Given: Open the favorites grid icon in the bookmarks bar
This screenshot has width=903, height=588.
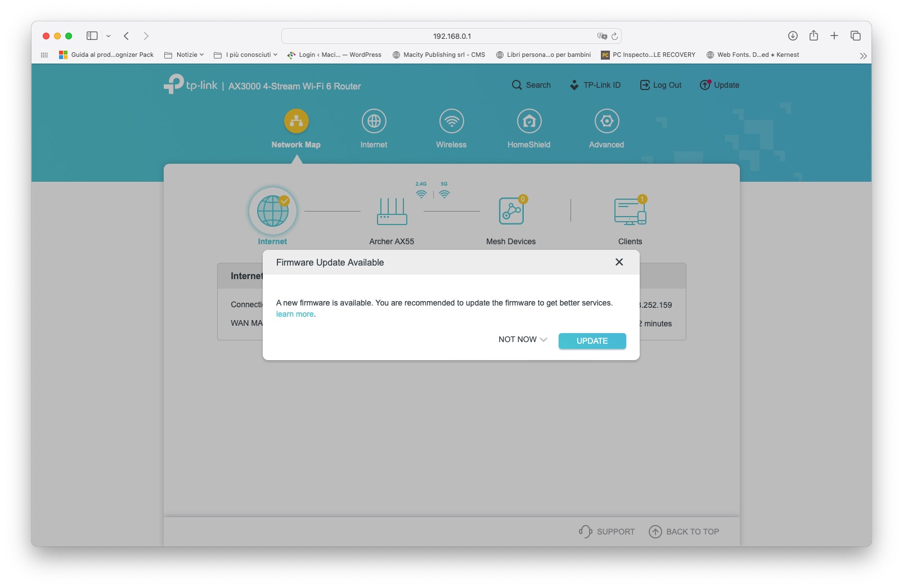Looking at the screenshot, I should [x=44, y=55].
